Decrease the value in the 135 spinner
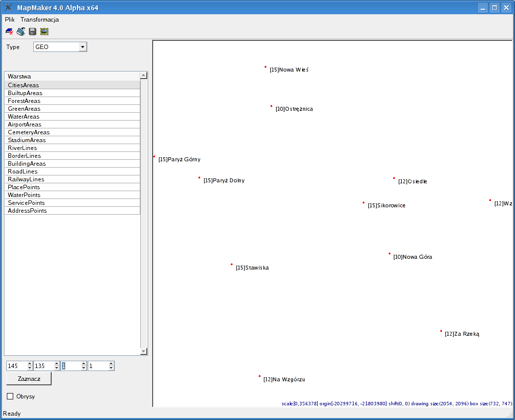Viewport: 515px width, 420px height. (x=57, y=368)
